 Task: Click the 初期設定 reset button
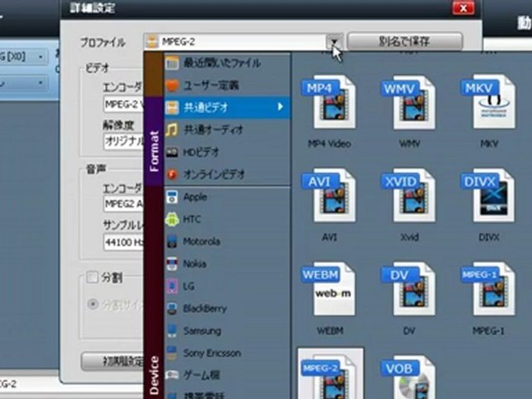[x=112, y=362]
